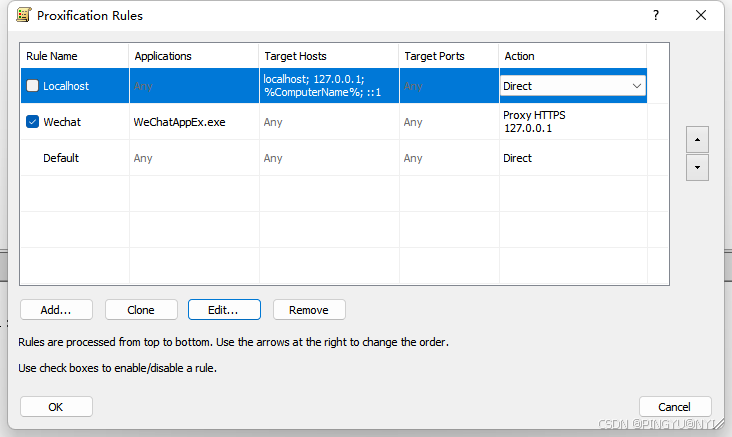Click the Add... button
The height and width of the screenshot is (437, 732).
[56, 310]
